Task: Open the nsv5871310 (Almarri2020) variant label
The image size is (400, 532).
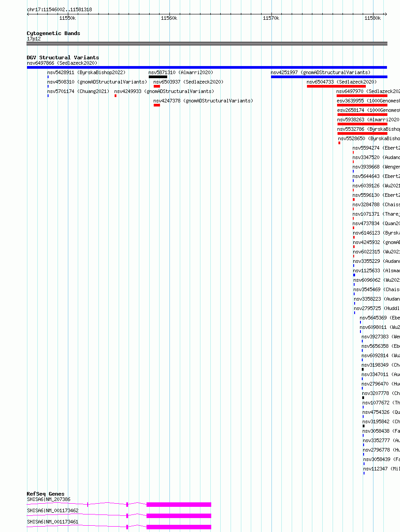Action: [181, 73]
